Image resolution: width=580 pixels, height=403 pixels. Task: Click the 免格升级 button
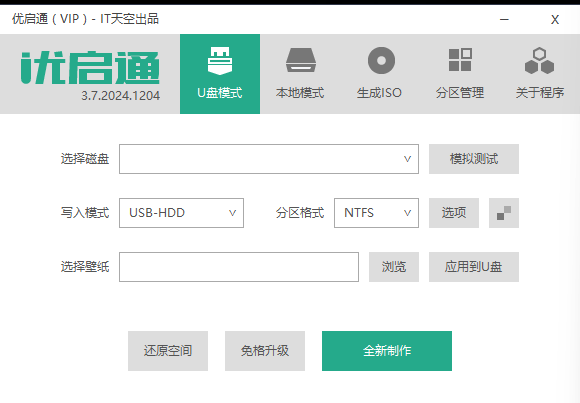point(265,351)
